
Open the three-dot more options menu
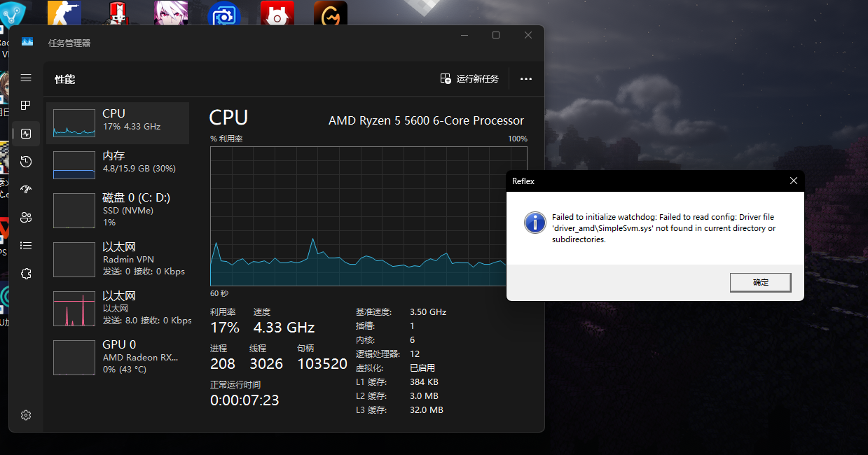point(526,79)
